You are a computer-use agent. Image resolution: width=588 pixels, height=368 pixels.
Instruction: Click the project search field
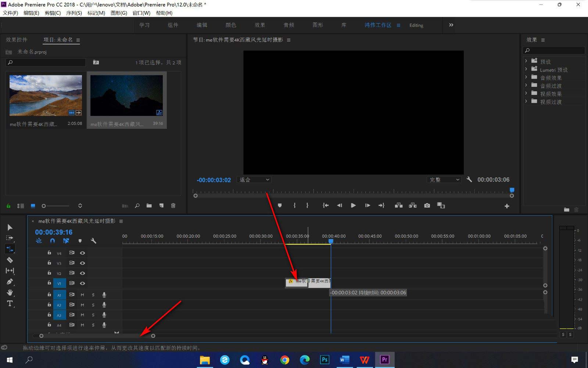pyautogui.click(x=46, y=63)
